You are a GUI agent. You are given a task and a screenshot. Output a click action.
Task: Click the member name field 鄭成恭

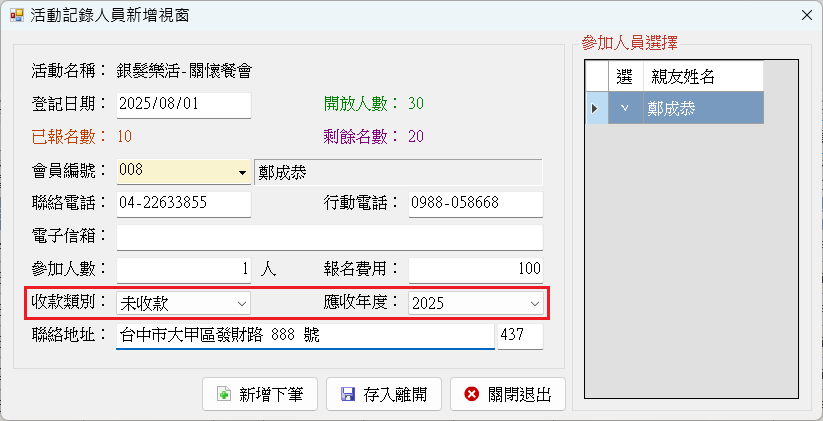398,173
